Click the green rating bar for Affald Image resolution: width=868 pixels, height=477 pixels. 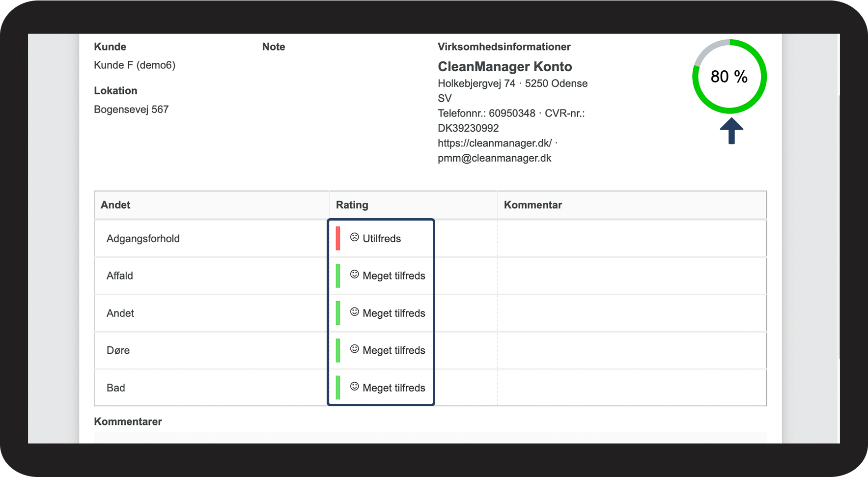click(x=338, y=276)
